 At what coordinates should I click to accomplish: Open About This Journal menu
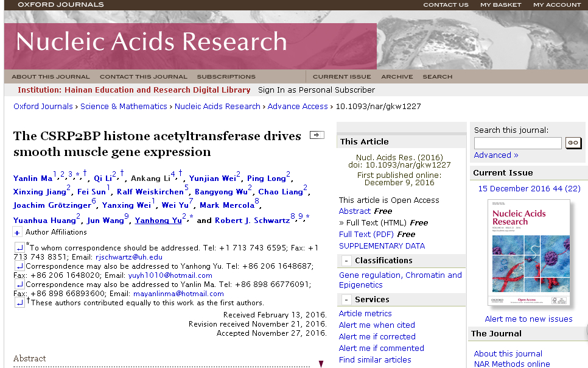(x=51, y=77)
